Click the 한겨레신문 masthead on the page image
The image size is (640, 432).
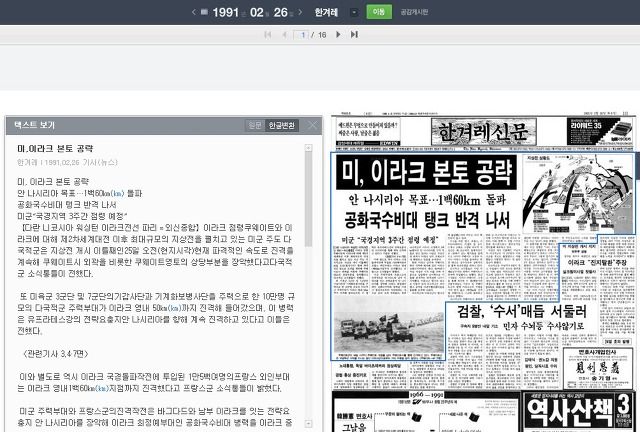pyautogui.click(x=484, y=131)
